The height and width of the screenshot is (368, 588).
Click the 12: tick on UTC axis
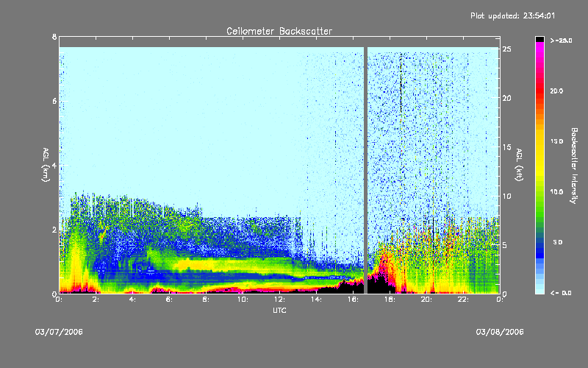pos(279,300)
